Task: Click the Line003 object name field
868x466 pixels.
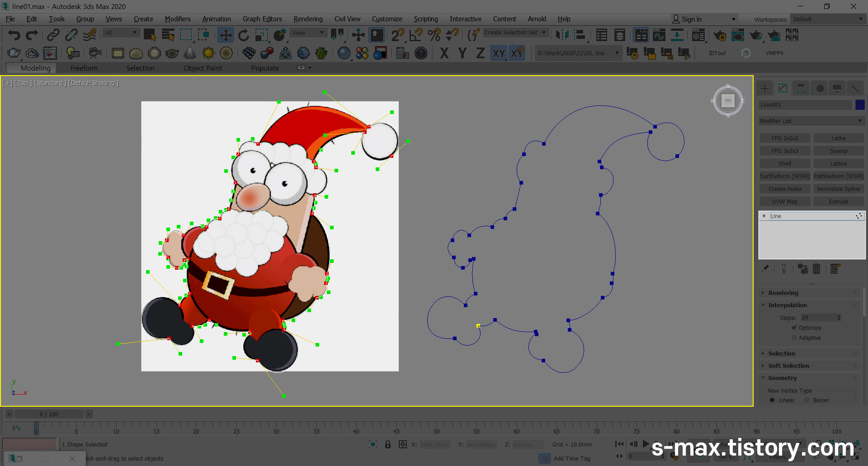Action: click(805, 105)
